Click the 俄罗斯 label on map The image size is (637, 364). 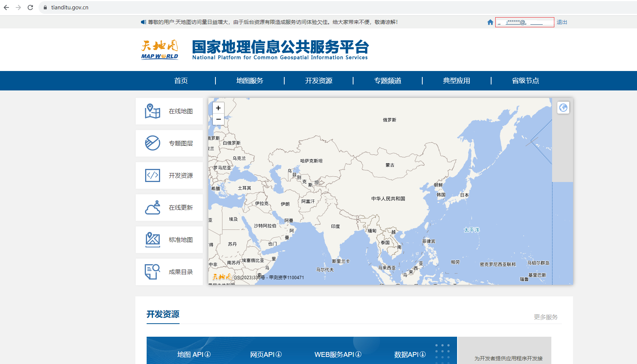pos(389,120)
